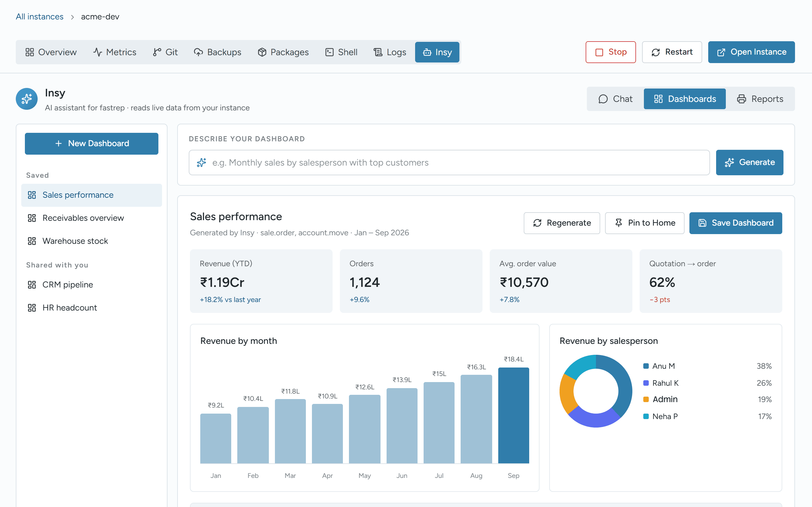Open Warehouse stock dashboard
This screenshot has height=507, width=812.
pyautogui.click(x=92, y=241)
